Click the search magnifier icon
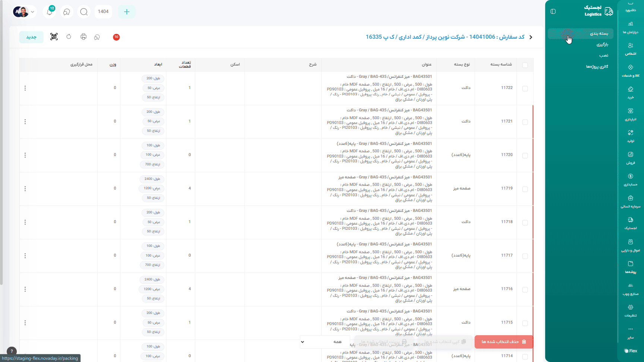This screenshot has width=644, height=362. 84,12
